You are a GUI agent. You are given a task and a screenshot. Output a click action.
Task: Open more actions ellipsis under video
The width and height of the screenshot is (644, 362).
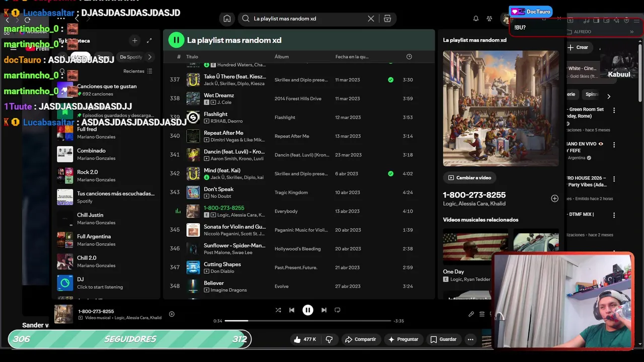pyautogui.click(x=470, y=339)
